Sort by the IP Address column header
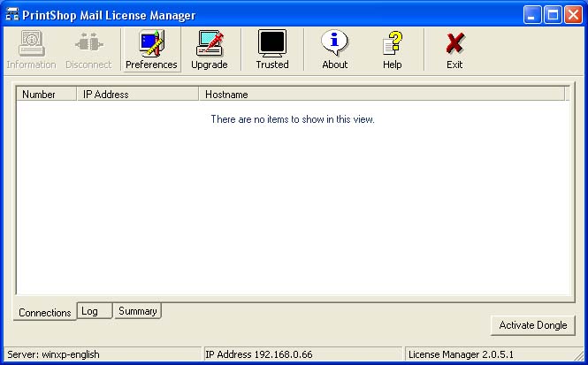The image size is (588, 365). tap(138, 94)
